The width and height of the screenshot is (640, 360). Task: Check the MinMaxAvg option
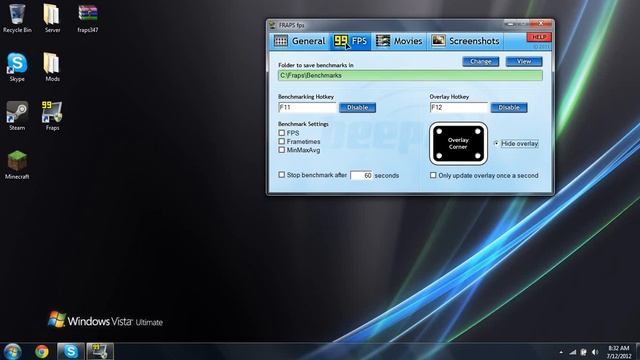(282, 150)
